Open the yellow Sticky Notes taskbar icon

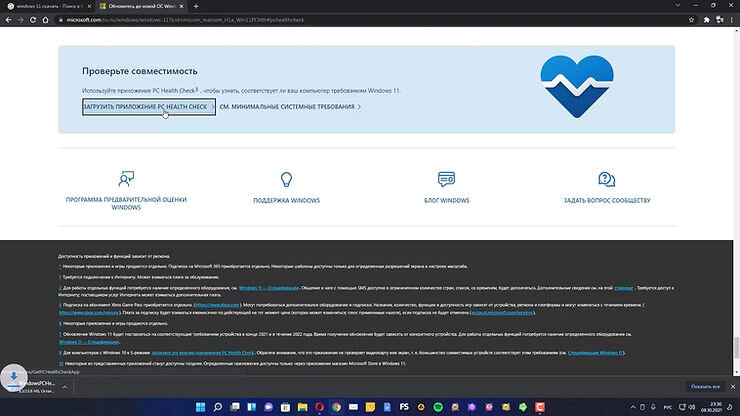(x=370, y=407)
